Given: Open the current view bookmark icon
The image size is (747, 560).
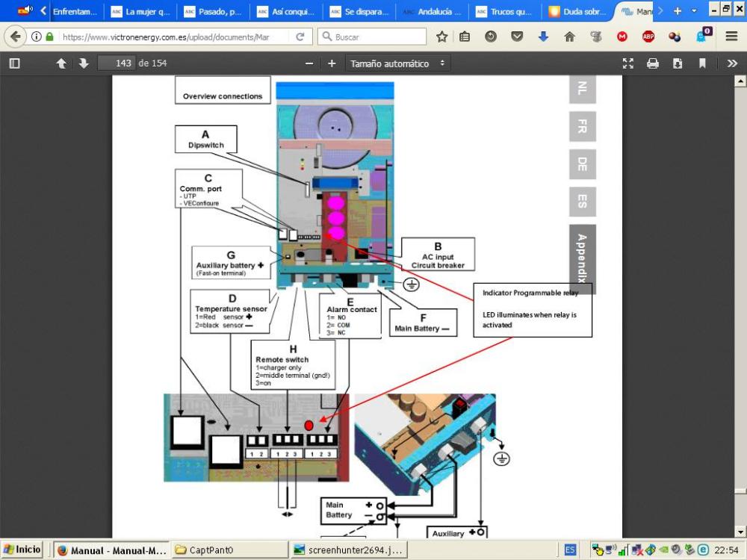Looking at the screenshot, I should click(701, 63).
